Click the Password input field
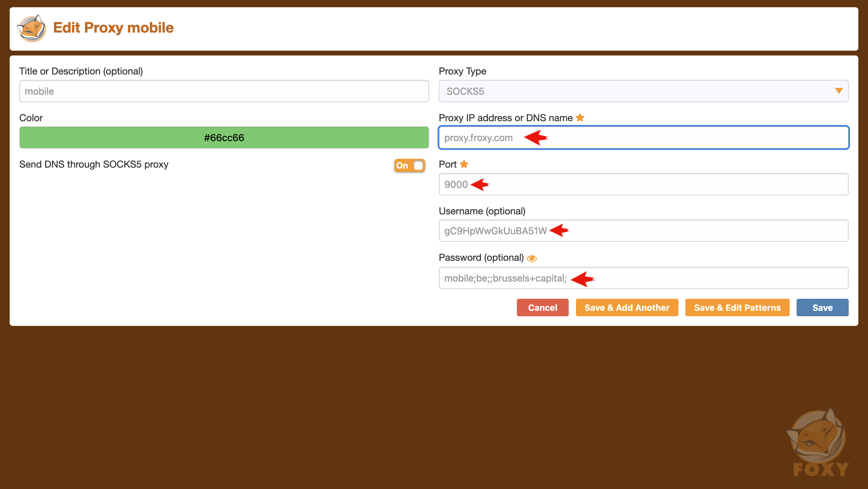 point(643,278)
